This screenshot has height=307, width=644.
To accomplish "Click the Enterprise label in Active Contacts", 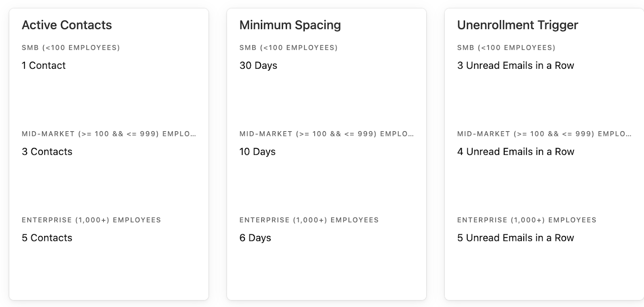I will coord(91,220).
